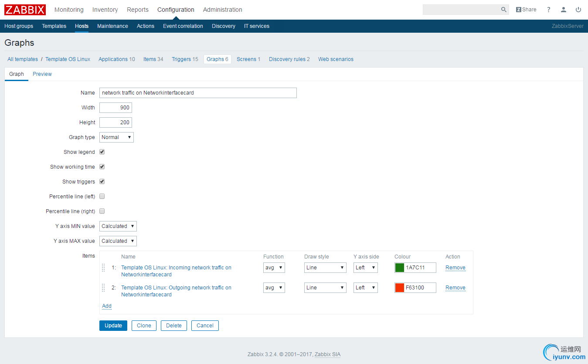Enable the Percentile line (left) checkbox
Screen dimensions: 588x364
102,197
